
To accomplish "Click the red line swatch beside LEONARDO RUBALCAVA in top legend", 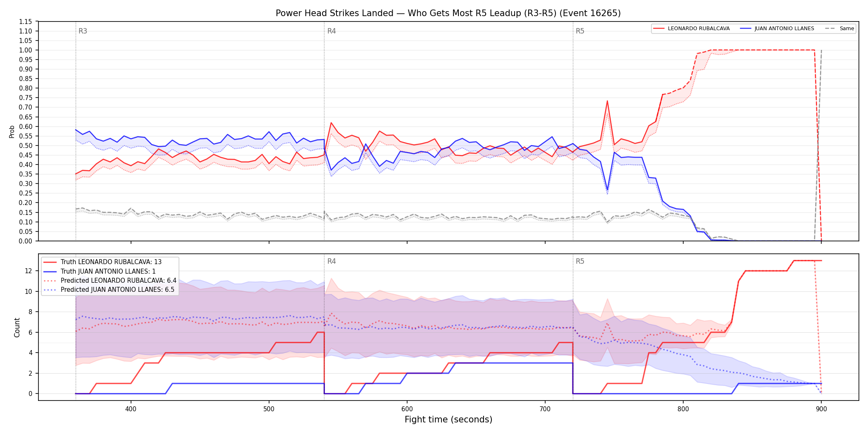I will (x=659, y=29).
